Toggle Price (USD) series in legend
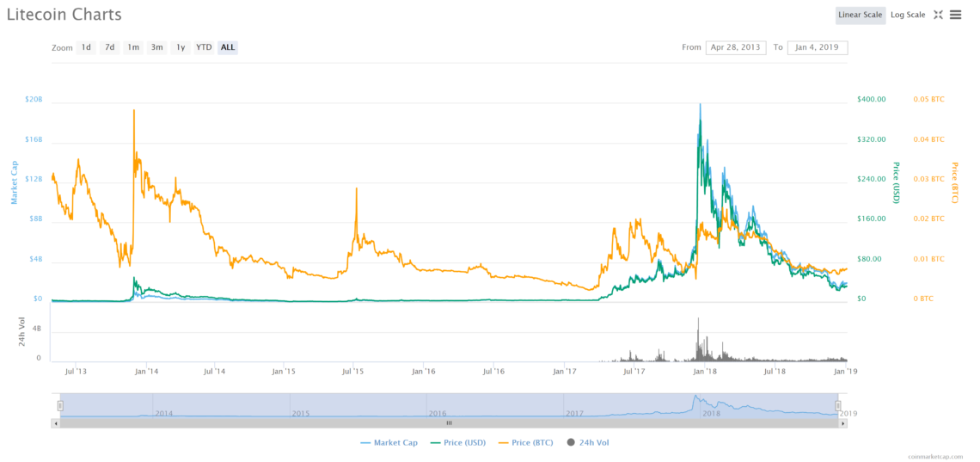 tap(458, 442)
